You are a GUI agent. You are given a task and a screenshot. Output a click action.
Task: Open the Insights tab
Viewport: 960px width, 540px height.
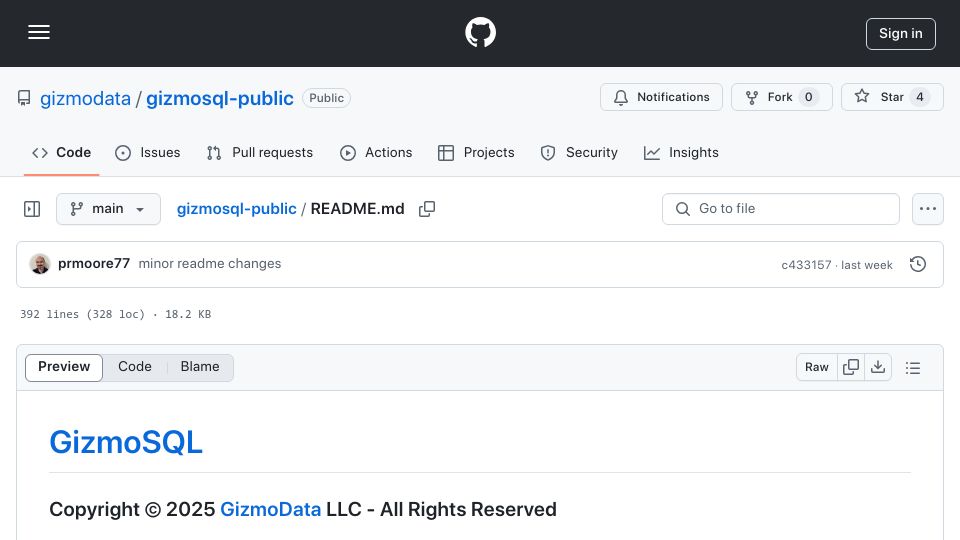[681, 152]
